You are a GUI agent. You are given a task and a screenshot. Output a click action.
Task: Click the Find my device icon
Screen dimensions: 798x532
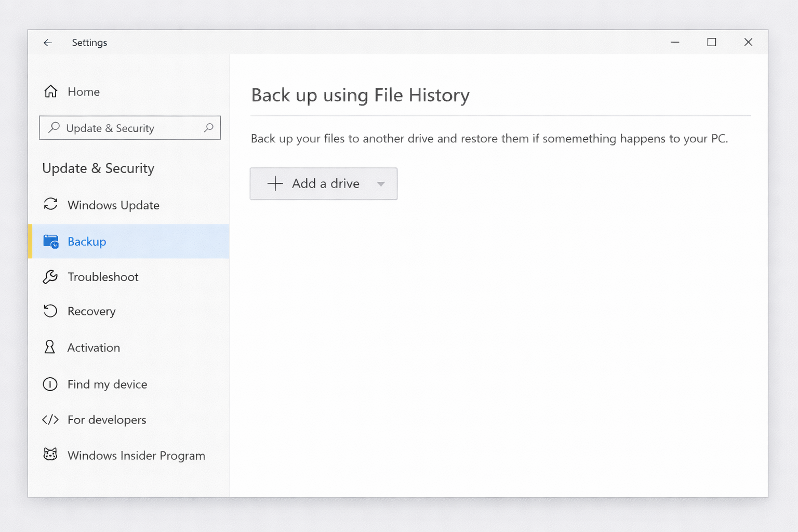pyautogui.click(x=50, y=384)
